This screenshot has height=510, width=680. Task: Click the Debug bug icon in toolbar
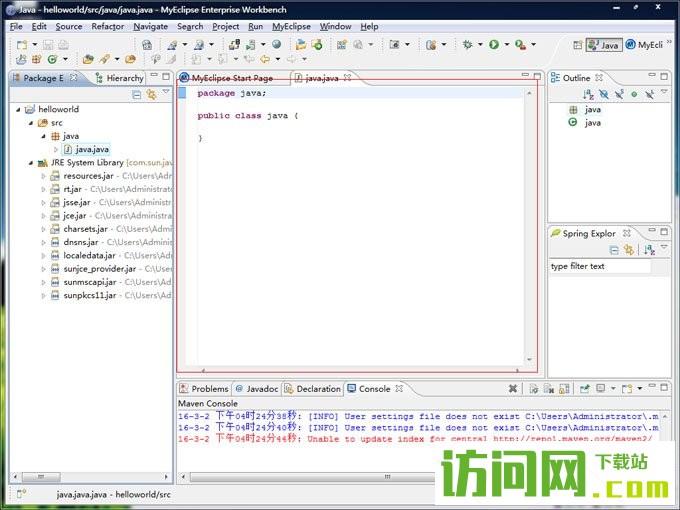click(468, 44)
